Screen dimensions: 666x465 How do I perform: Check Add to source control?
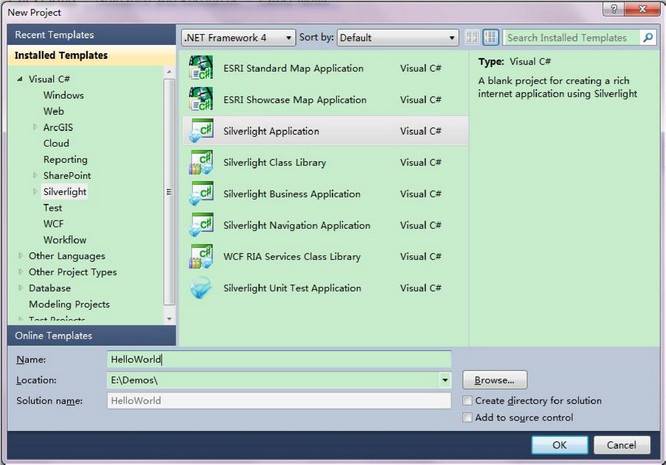click(x=467, y=417)
